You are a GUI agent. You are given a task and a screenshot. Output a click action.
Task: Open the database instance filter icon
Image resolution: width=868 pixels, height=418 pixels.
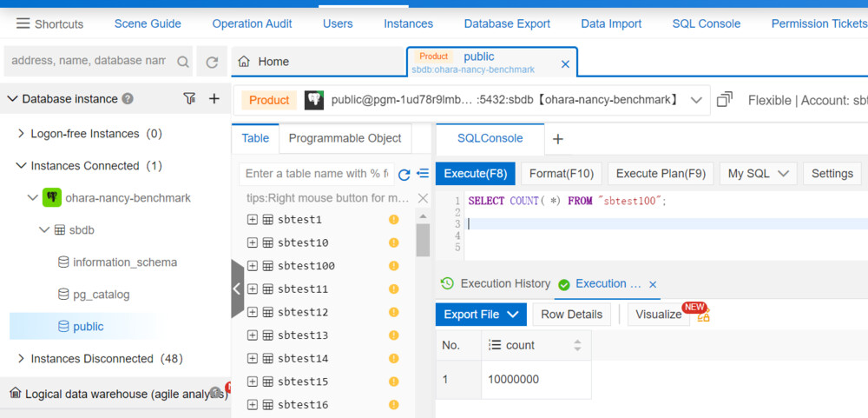189,99
